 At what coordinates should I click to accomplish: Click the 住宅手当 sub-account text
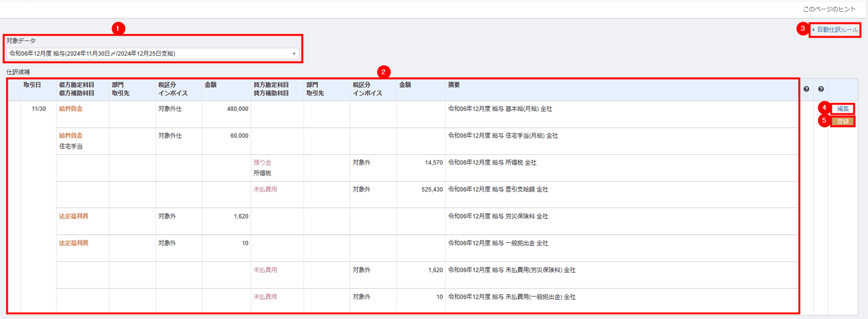click(71, 147)
